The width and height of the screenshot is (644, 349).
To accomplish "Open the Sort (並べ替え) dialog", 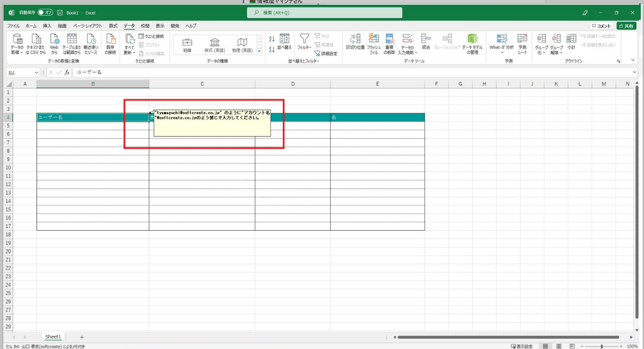I will (x=284, y=42).
